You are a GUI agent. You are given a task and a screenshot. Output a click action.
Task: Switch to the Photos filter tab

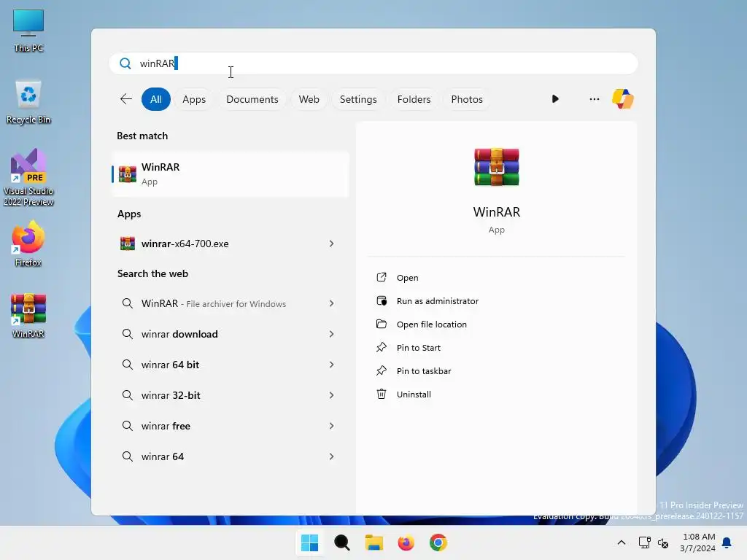[466, 99]
